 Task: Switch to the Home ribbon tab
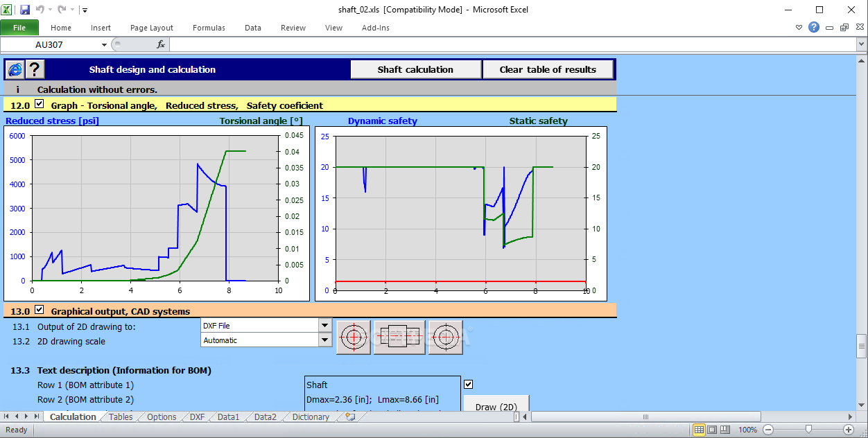pos(61,28)
